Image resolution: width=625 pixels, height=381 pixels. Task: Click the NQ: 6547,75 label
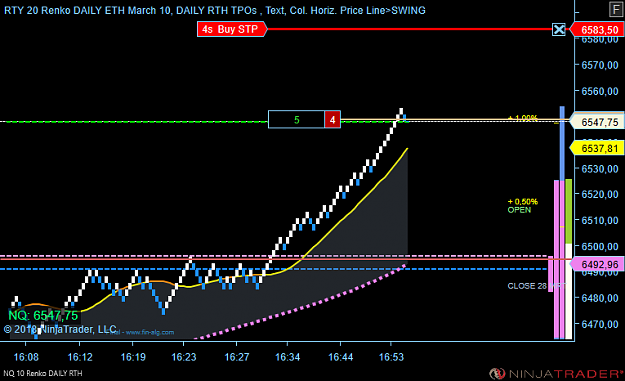(43, 315)
